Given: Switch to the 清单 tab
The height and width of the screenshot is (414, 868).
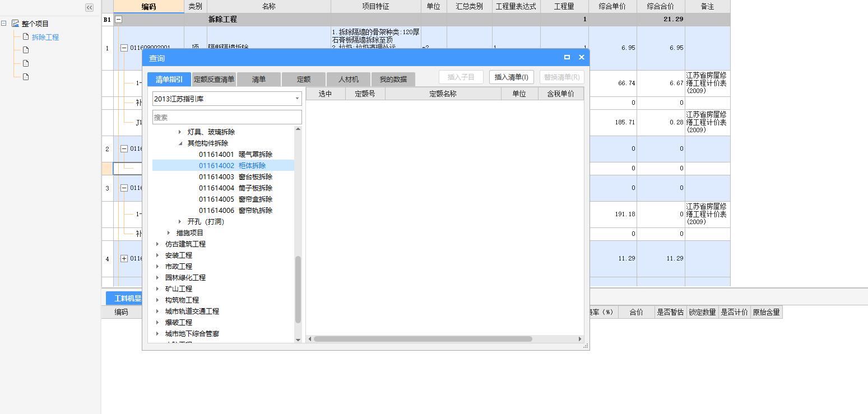Looking at the screenshot, I should point(259,80).
